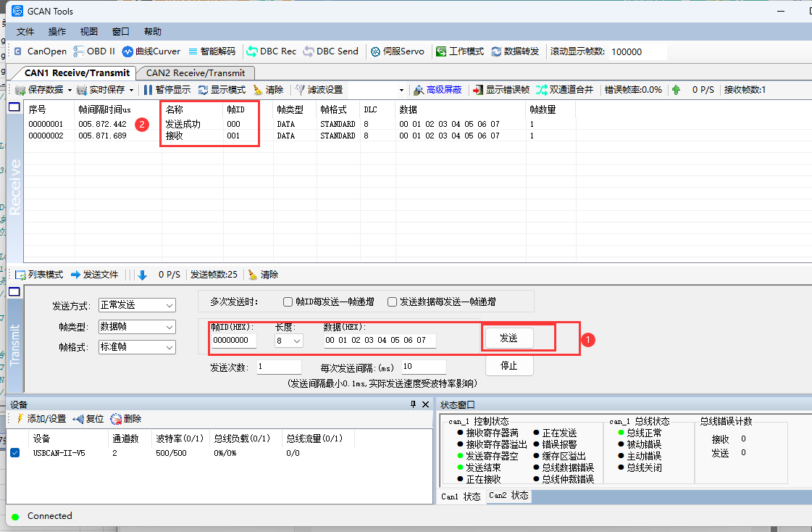Screen dimensions: 812x532
Task: Switch to Can2 状态 tab
Action: pos(508,496)
